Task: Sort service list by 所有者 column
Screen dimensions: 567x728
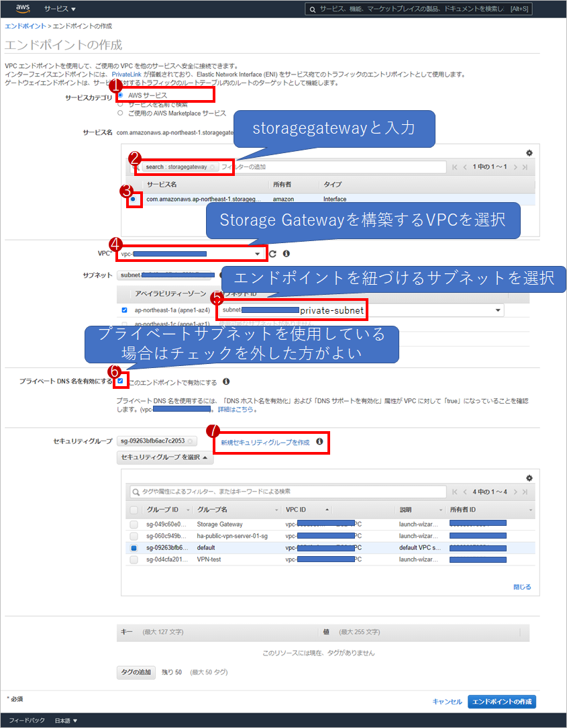Action: pyautogui.click(x=282, y=184)
